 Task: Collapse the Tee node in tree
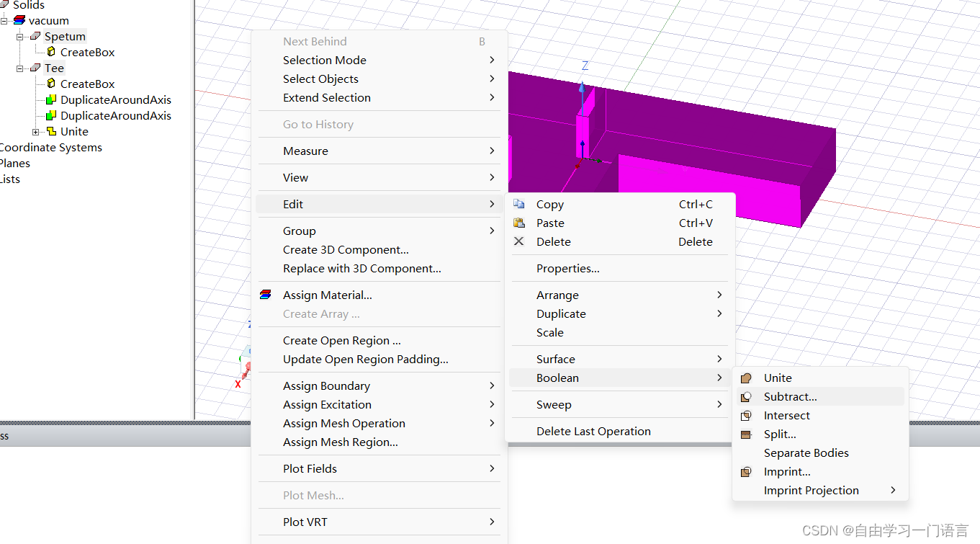20,68
